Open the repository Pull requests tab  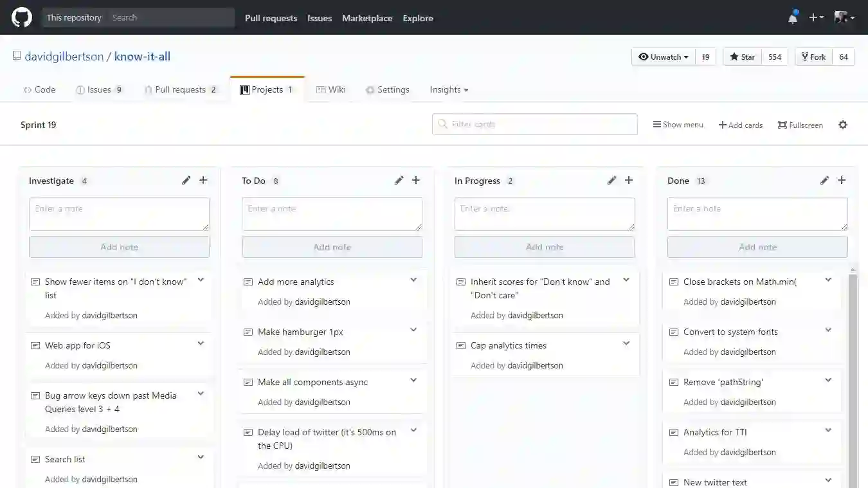(x=181, y=90)
